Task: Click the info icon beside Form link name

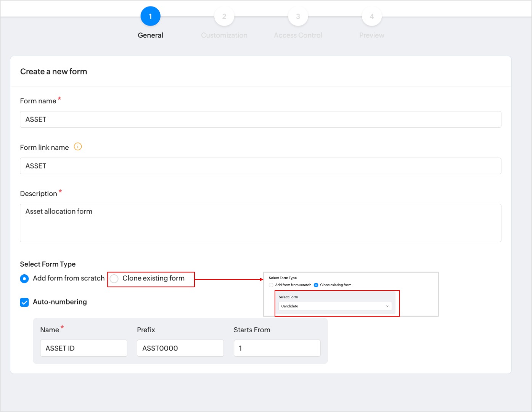Action: (x=78, y=147)
